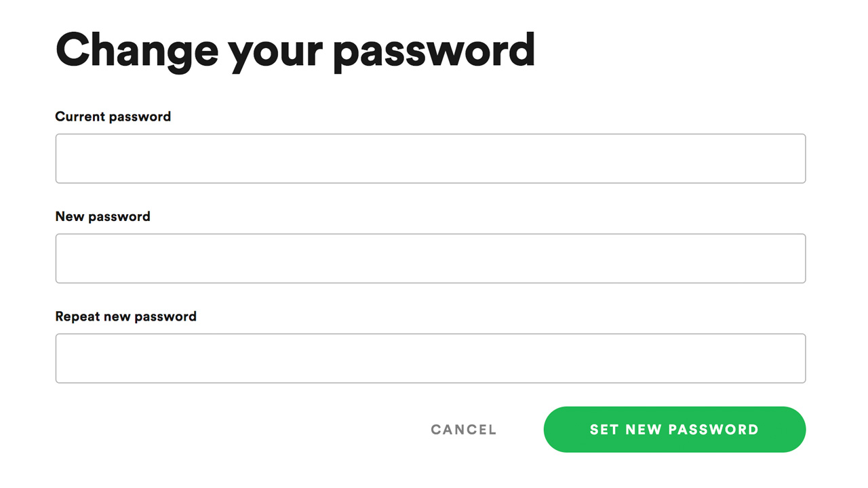Screen dimensions: 868x488
Task: Submit the form with Set New Password
Action: click(674, 430)
